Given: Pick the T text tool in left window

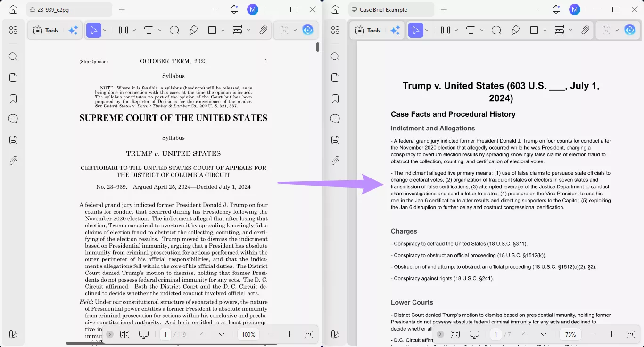Looking at the screenshot, I should click(149, 30).
